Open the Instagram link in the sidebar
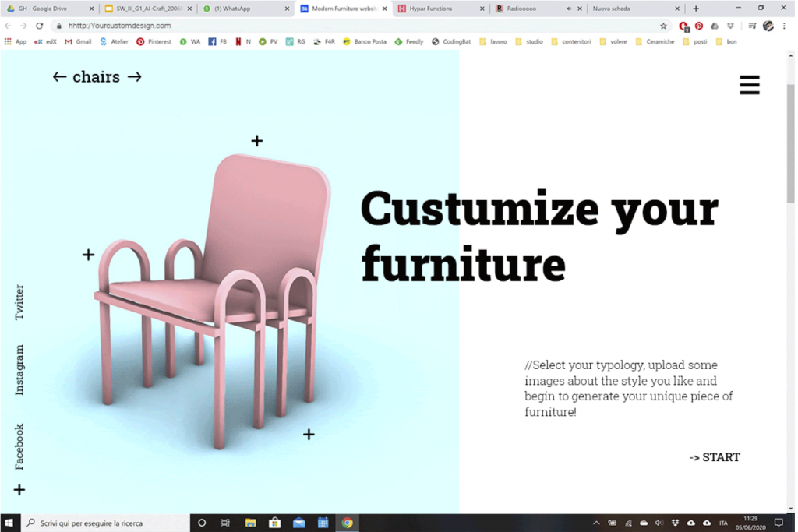 [19, 370]
